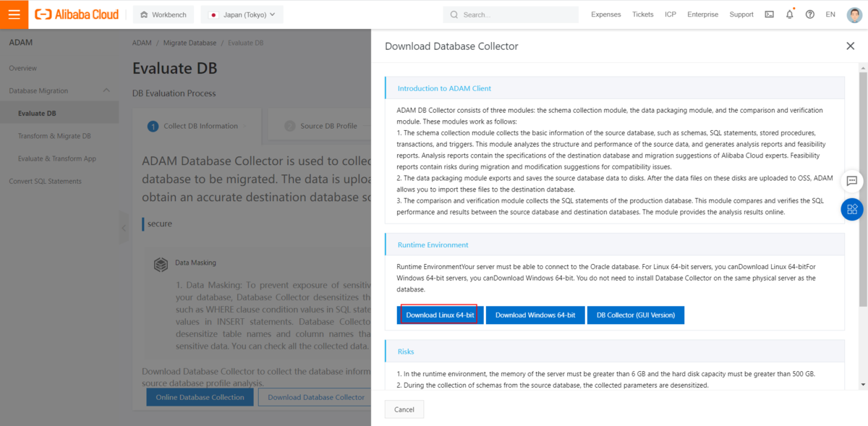Screen dimensions: 868x426
Task: Click the Migrate Database breadcrumb link
Action: click(x=190, y=43)
